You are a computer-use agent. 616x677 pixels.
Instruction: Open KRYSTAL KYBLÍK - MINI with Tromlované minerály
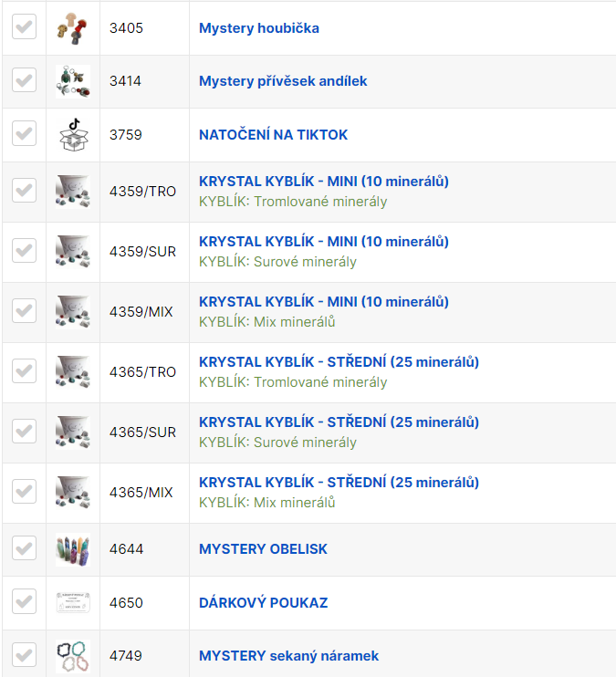click(323, 182)
